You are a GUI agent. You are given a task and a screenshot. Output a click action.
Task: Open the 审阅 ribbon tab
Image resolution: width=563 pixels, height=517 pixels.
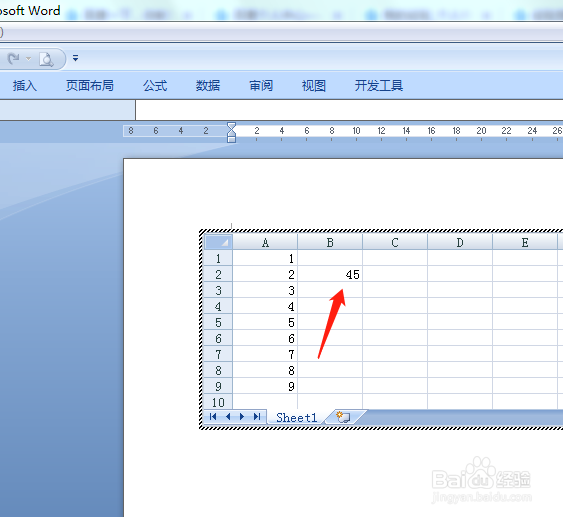tap(261, 85)
